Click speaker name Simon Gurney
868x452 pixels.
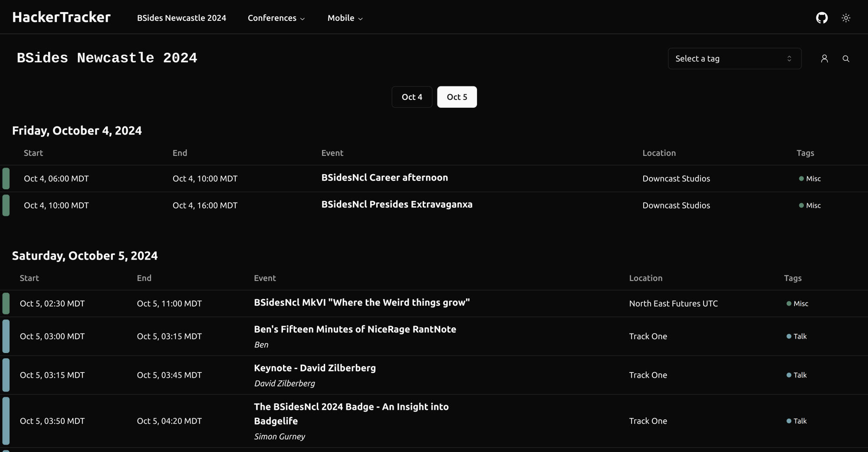point(279,436)
